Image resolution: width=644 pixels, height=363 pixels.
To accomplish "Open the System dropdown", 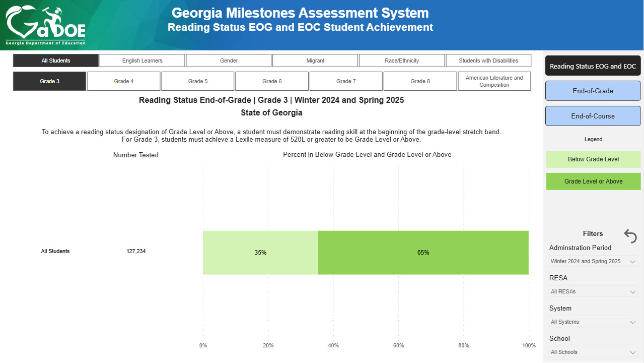I will click(593, 322).
